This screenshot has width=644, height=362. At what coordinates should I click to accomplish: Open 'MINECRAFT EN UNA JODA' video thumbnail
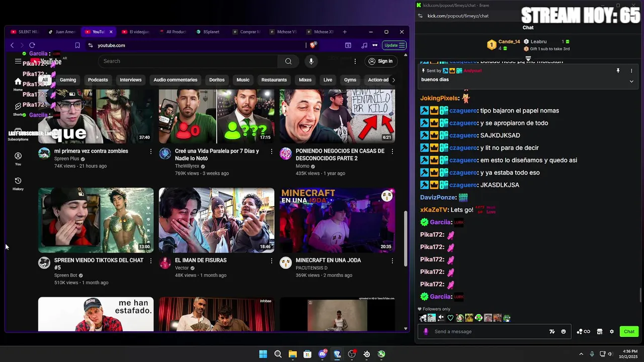[337, 220]
